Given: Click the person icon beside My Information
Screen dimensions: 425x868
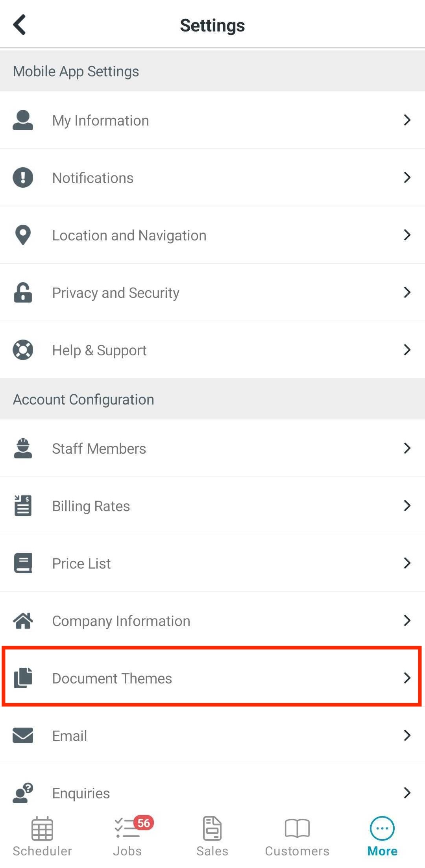Looking at the screenshot, I should pyautogui.click(x=23, y=120).
